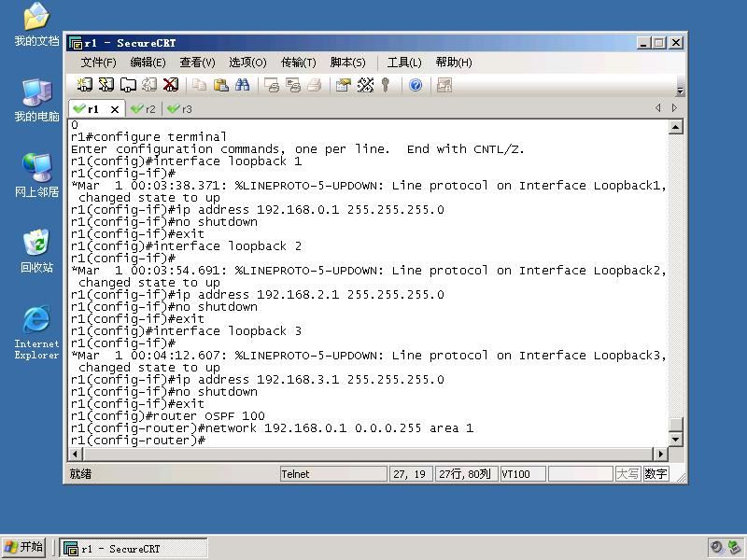Open the 文件(F) menu

(x=98, y=63)
